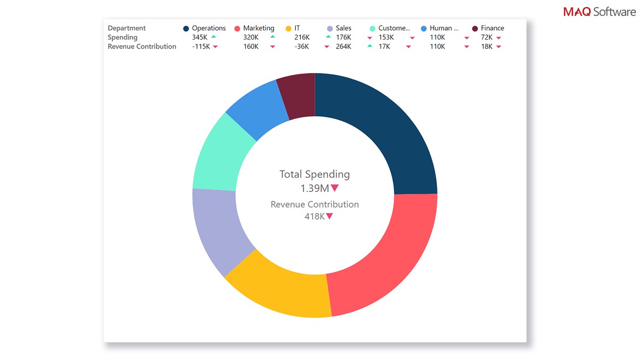Click the lavender Sales legend dot
This screenshot has height=362, width=644.
pyautogui.click(x=330, y=29)
